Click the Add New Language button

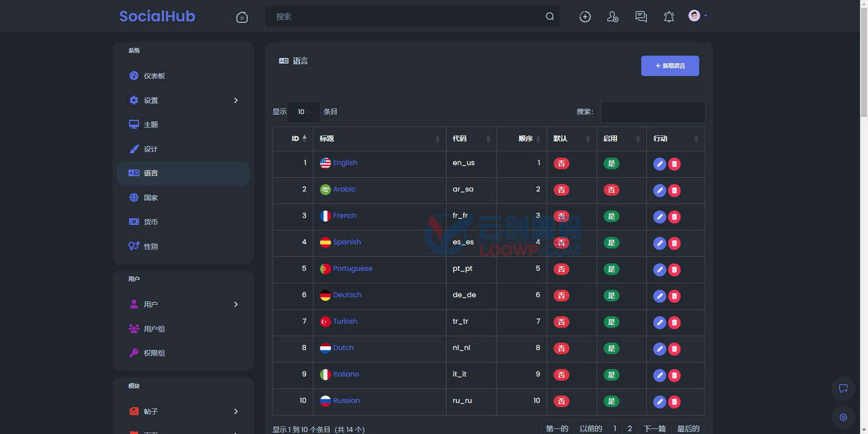pyautogui.click(x=670, y=66)
